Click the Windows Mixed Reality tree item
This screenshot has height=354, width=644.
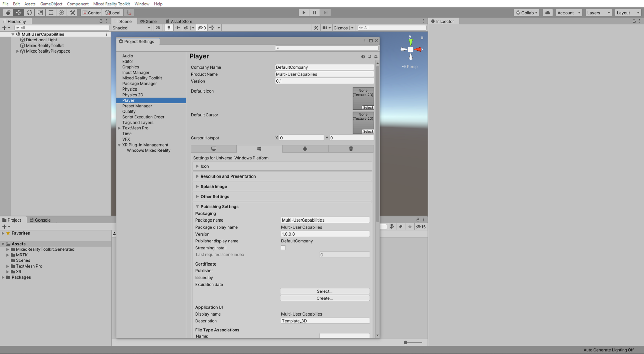pos(148,150)
